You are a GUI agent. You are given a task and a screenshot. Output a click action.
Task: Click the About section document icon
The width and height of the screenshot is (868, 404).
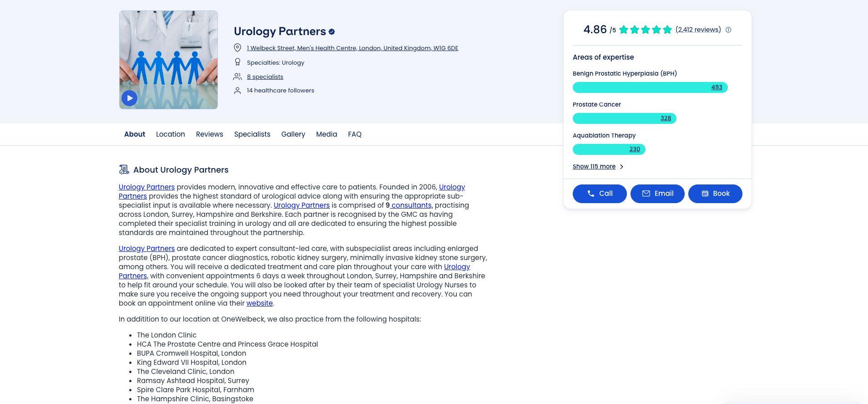(124, 169)
